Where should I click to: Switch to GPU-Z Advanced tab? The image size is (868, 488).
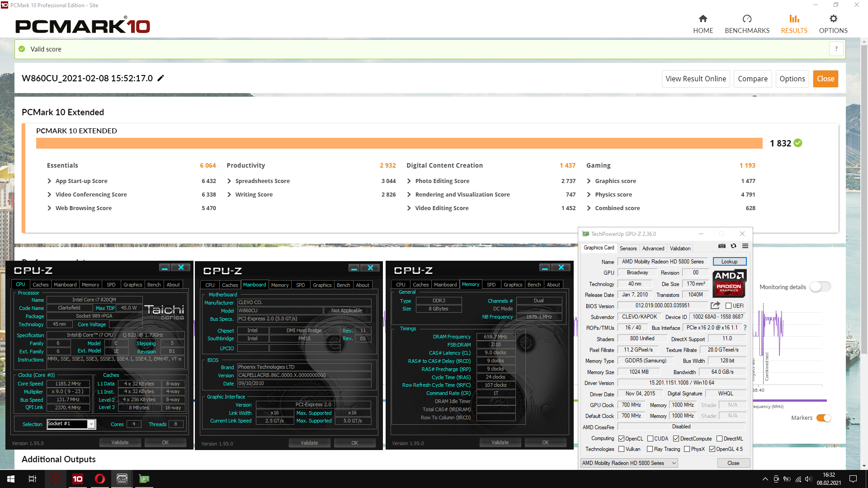pyautogui.click(x=653, y=249)
